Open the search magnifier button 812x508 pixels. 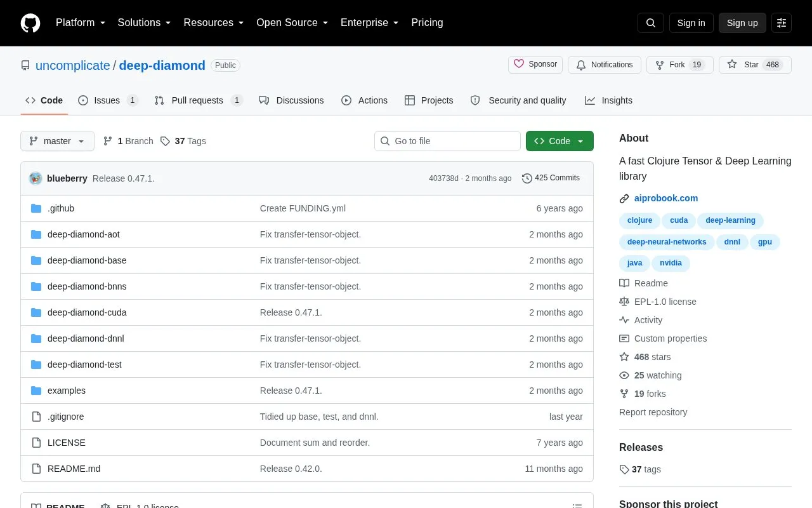[651, 23]
